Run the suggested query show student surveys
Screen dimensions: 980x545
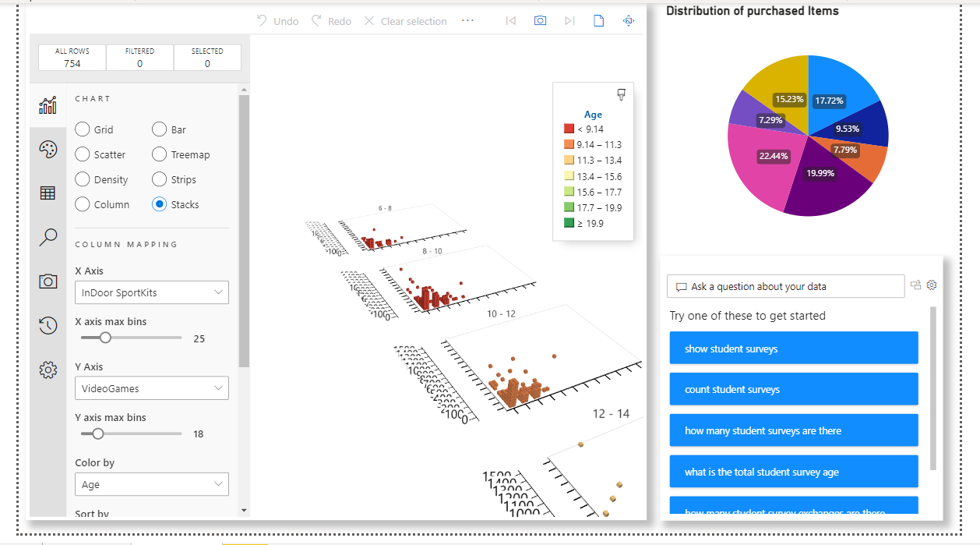click(793, 348)
